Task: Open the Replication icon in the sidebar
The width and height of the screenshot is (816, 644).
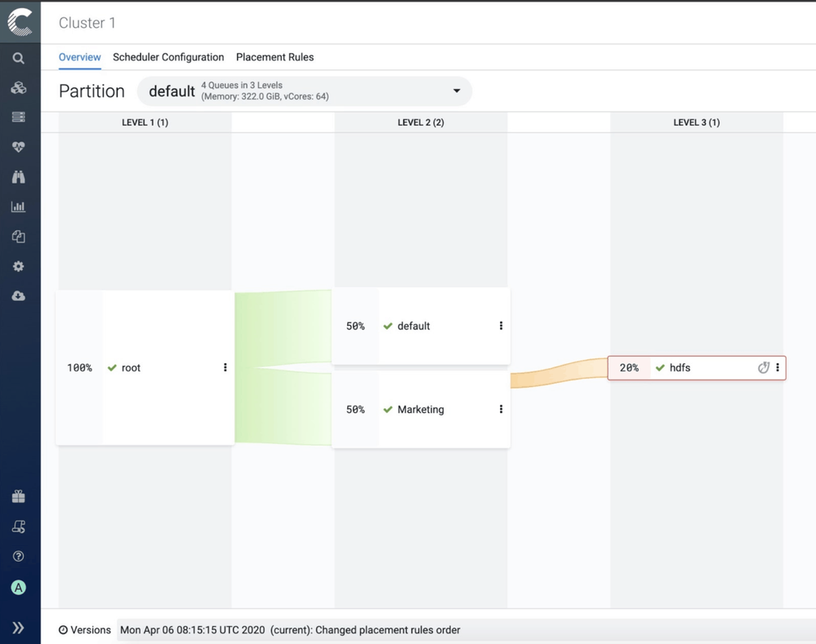Action: [x=18, y=237]
